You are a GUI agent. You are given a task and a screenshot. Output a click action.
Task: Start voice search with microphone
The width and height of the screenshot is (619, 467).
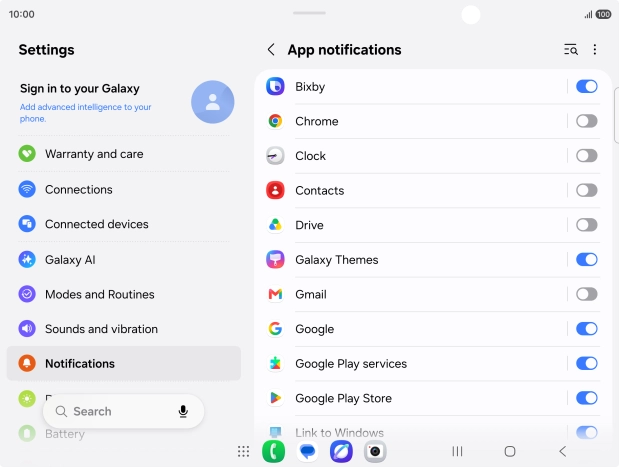point(183,411)
